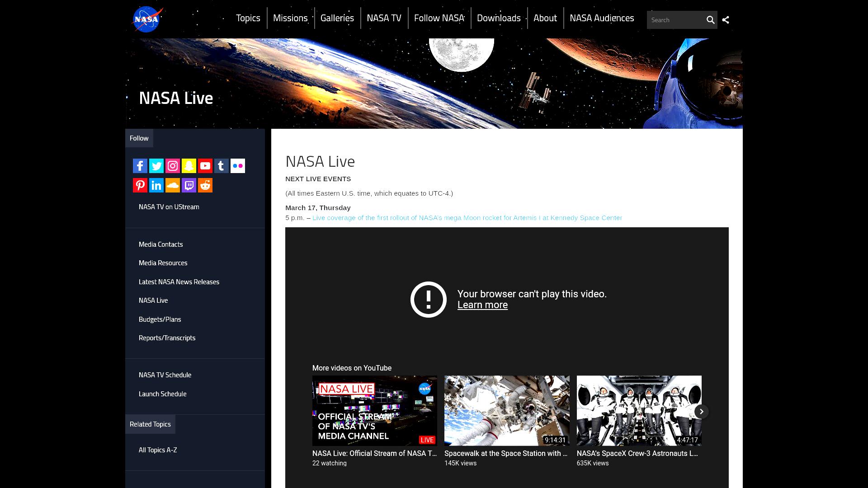Click 'More videos on YouTube' label
The image size is (868, 488).
tap(352, 368)
